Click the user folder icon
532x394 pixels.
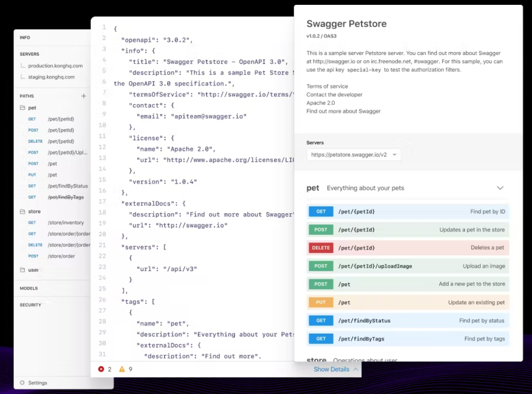[22, 270]
